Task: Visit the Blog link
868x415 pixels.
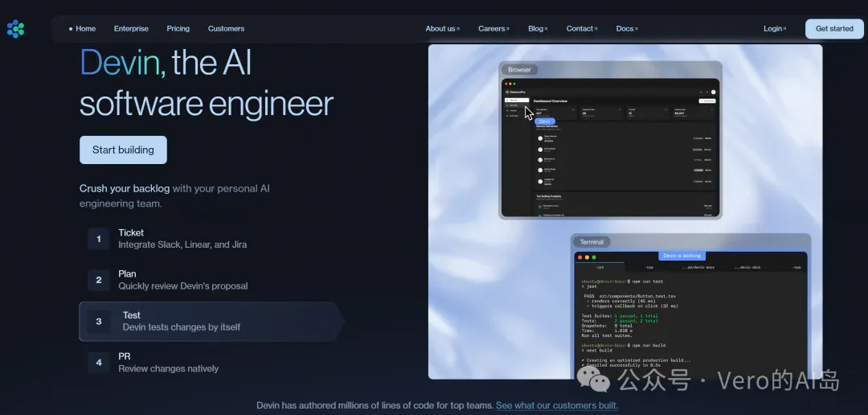Action: 538,29
